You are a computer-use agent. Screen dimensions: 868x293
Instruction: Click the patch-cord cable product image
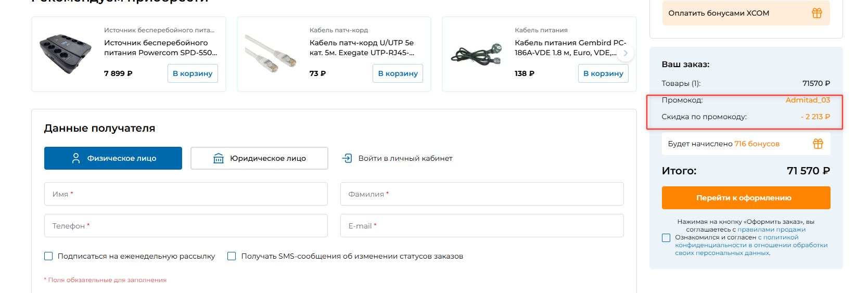tap(271, 54)
